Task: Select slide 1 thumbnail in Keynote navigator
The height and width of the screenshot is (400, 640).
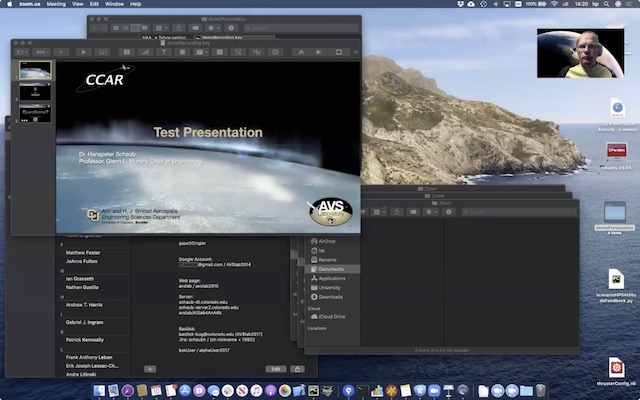Action: pos(36,70)
